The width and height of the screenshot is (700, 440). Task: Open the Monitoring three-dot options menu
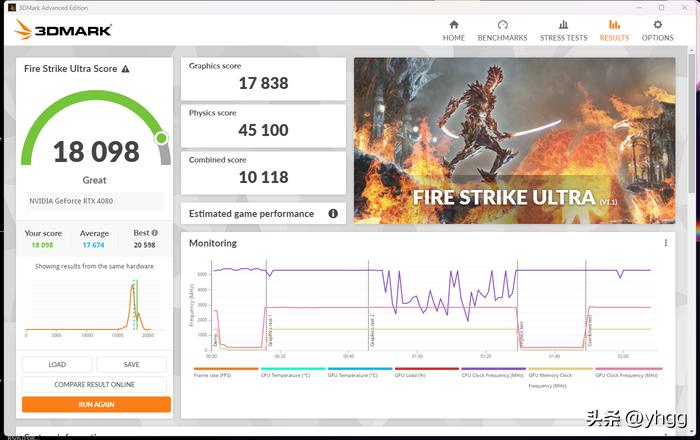point(666,242)
